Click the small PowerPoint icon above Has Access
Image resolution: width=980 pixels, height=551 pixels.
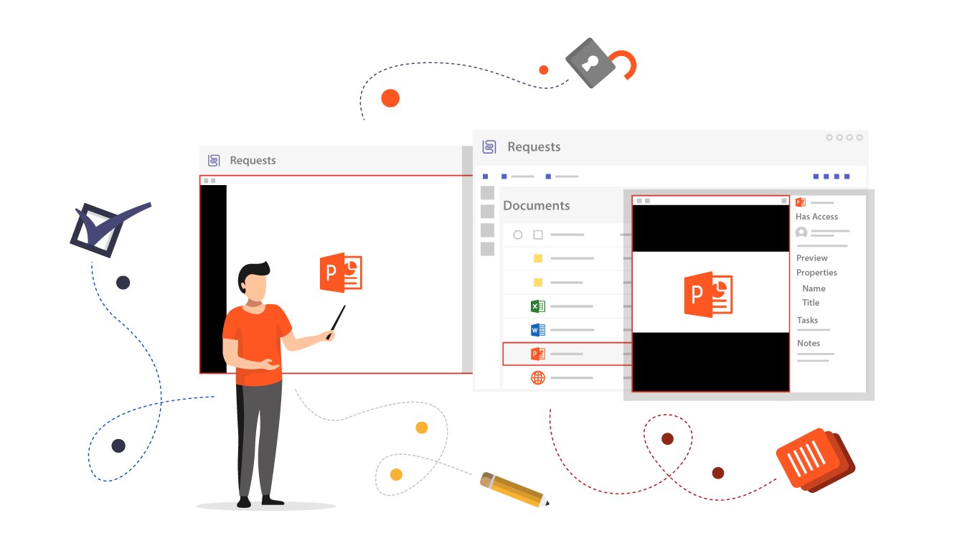coord(801,202)
